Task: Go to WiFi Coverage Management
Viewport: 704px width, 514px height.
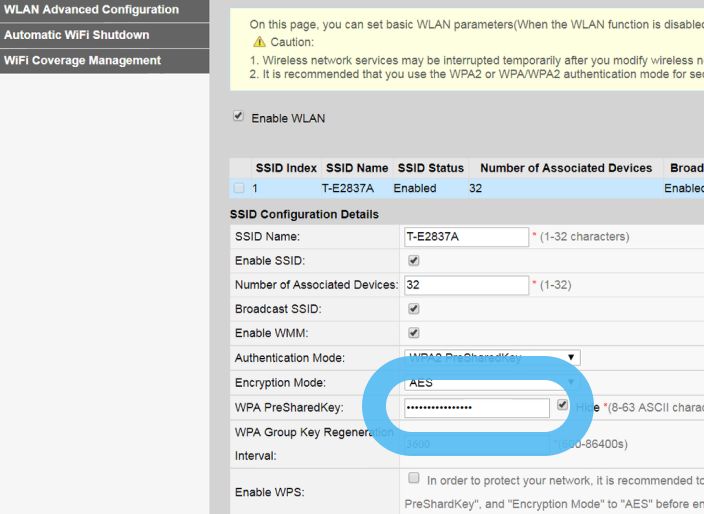Action: [82, 60]
